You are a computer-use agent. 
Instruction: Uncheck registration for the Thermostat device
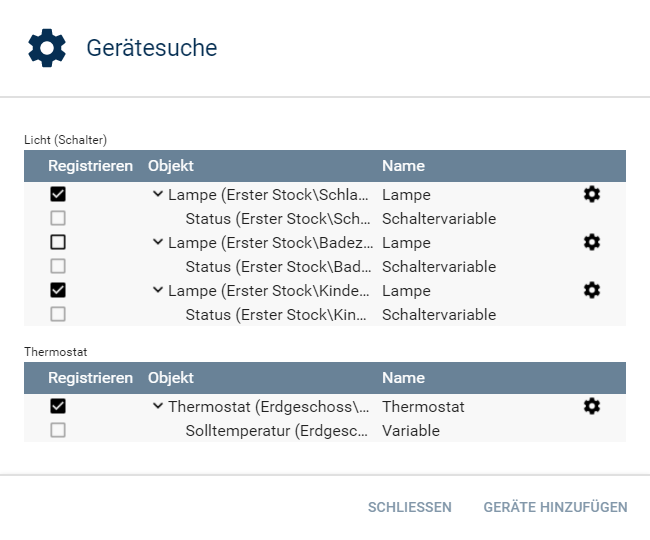click(58, 406)
